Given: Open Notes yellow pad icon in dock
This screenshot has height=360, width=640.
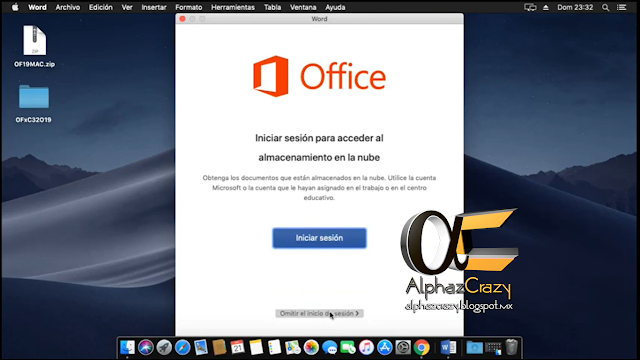Looking at the screenshot, I should click(x=256, y=347).
